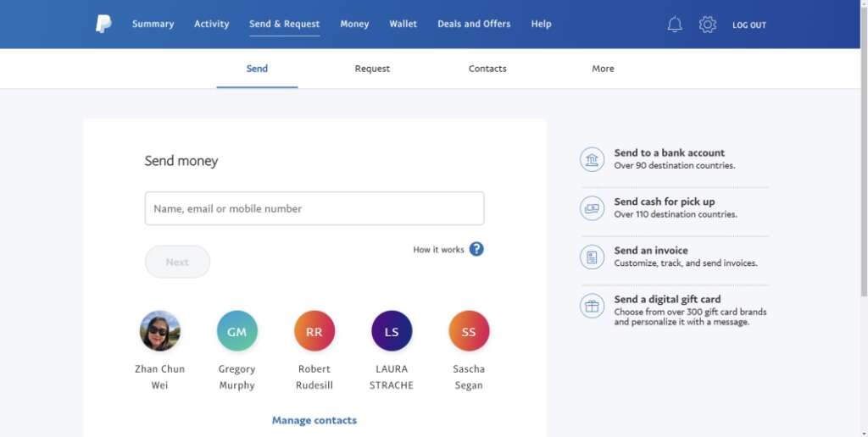The width and height of the screenshot is (868, 437).
Task: Pick the LS avatar for Laura Strache
Action: (x=392, y=331)
